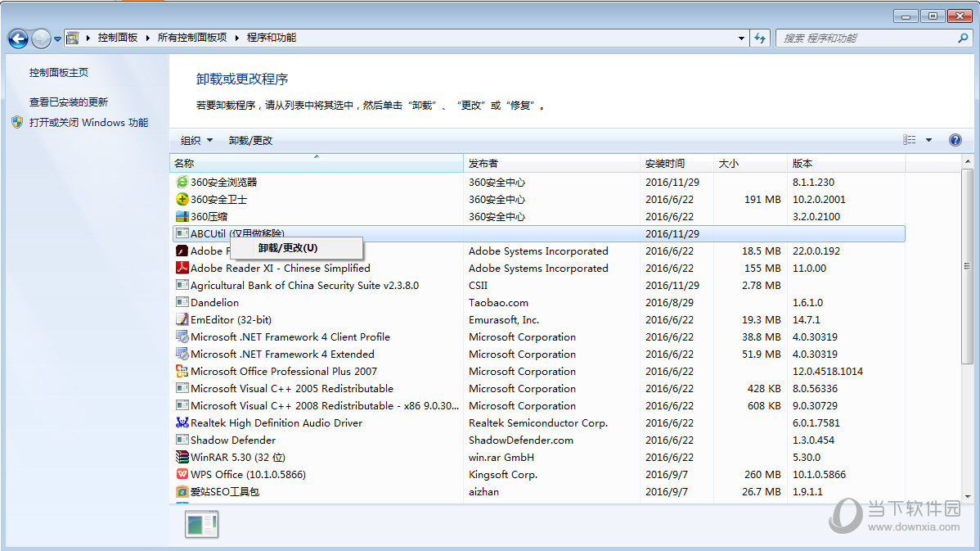Click the Adobe Reader XI icon

point(182,268)
